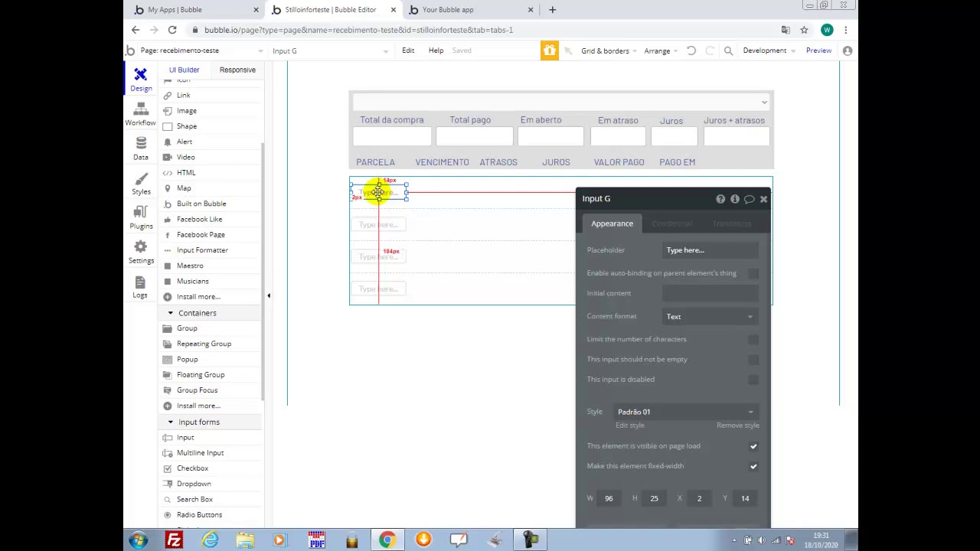Uncheck element is visible on page load
The height and width of the screenshot is (551, 980).
point(753,446)
